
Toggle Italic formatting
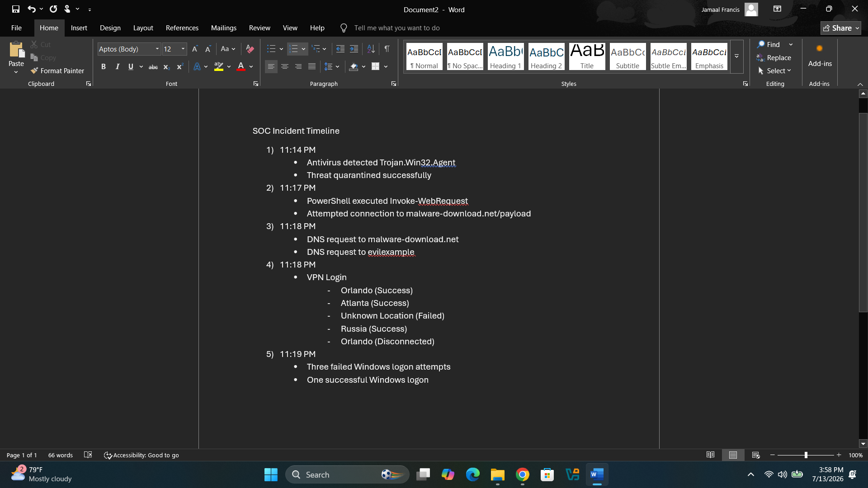(118, 67)
